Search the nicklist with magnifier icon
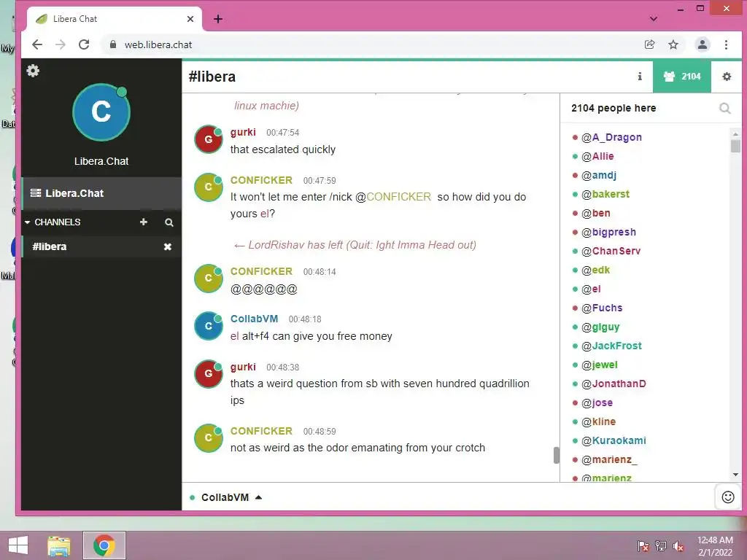Viewport: 747px width, 560px height. (724, 109)
